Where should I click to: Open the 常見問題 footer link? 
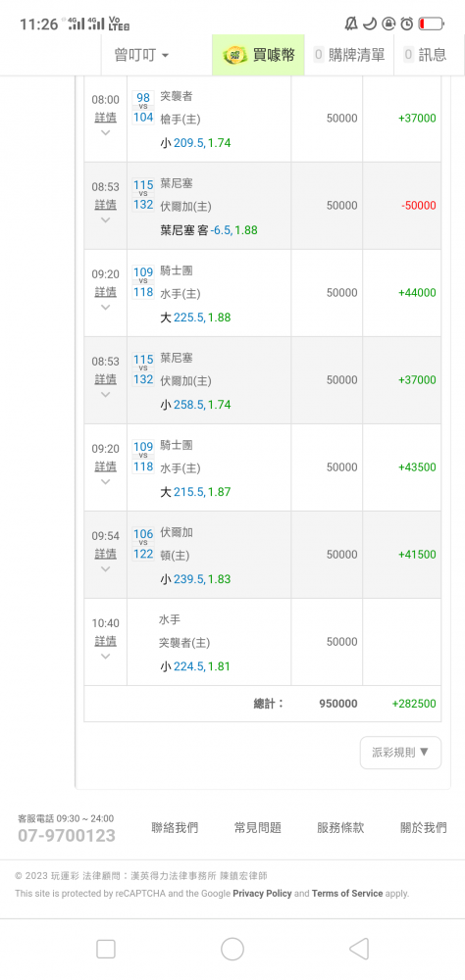(x=258, y=827)
